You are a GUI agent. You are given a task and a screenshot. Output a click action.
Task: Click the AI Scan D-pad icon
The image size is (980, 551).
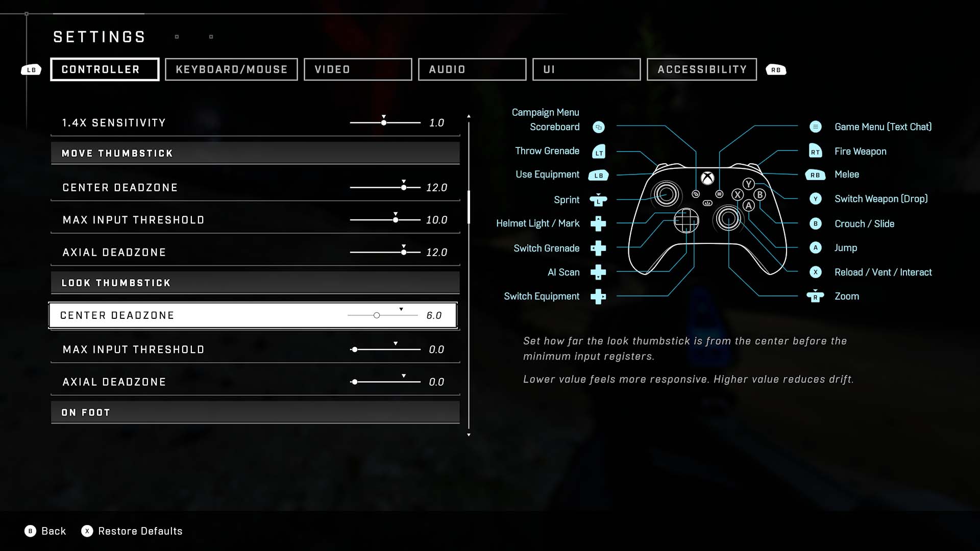[597, 272]
